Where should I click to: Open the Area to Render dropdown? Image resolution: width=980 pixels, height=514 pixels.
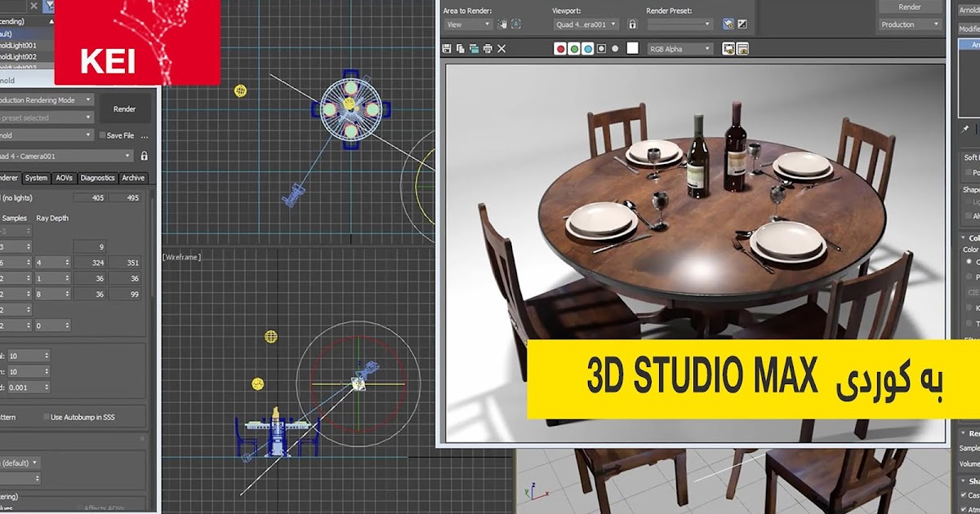point(467,24)
